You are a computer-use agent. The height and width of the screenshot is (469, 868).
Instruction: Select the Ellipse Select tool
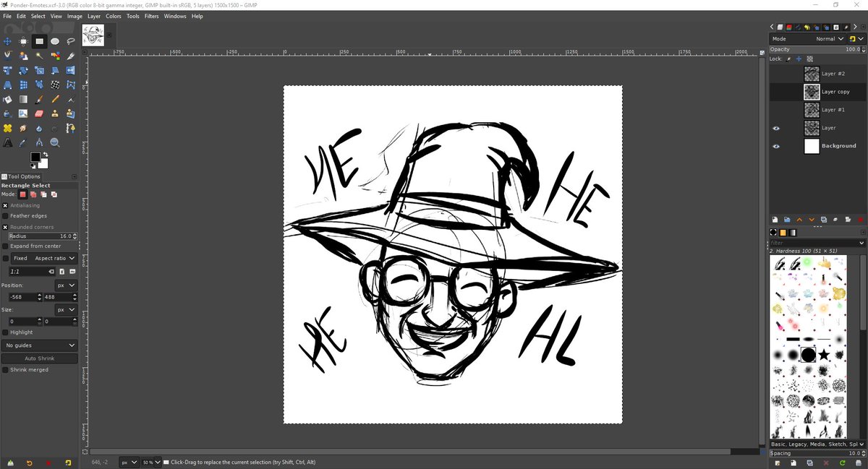coord(55,41)
